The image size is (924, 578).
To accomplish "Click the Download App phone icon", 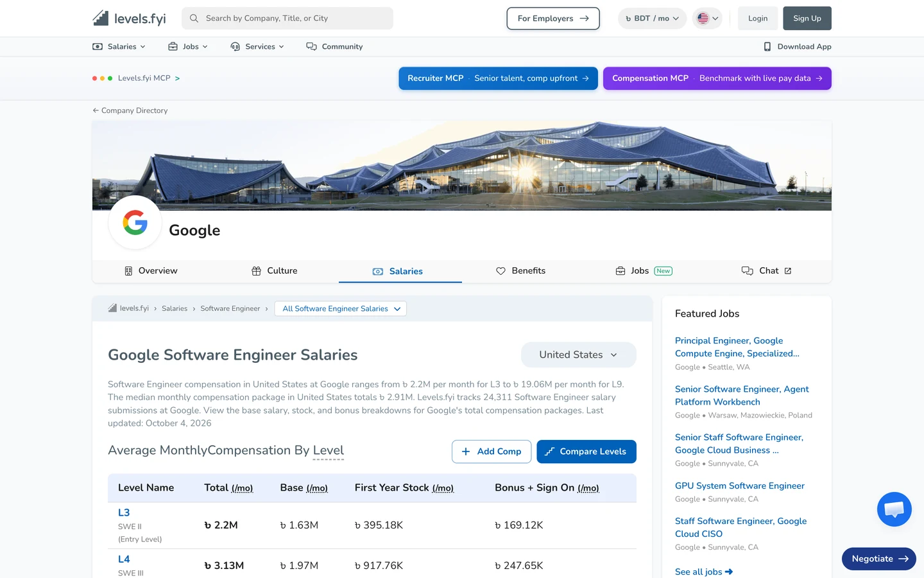I will pos(767,46).
